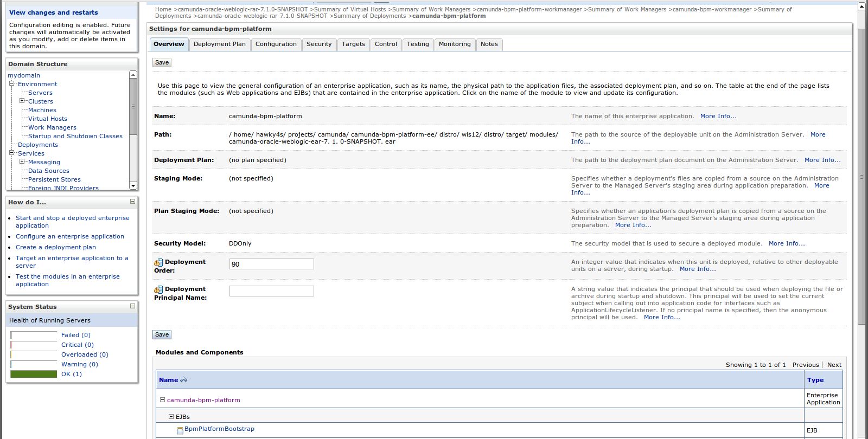Expand the Clusters tree node
The width and height of the screenshot is (868, 439).
(x=22, y=101)
